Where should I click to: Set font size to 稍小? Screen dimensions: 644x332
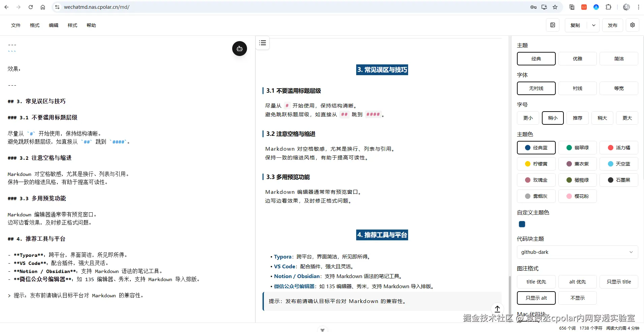(x=553, y=118)
